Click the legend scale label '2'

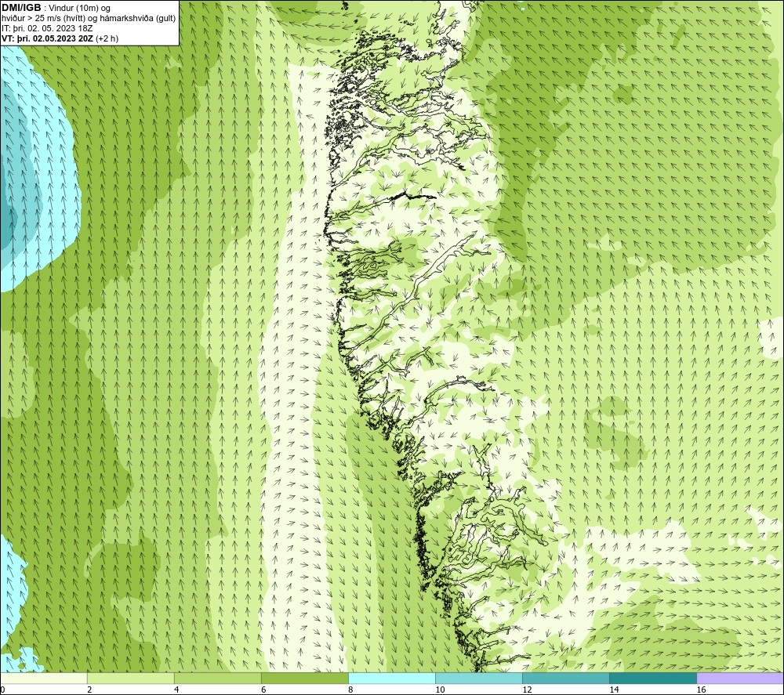pyautogui.click(x=89, y=690)
